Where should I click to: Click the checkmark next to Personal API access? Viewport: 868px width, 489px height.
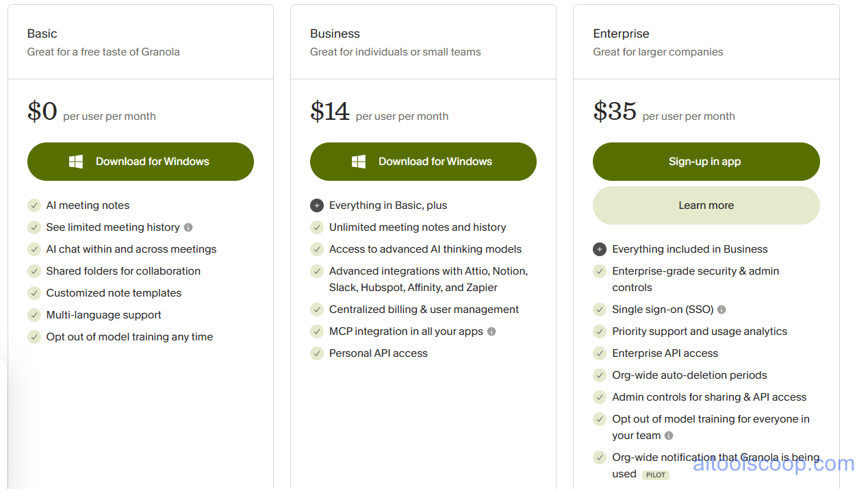pos(317,353)
